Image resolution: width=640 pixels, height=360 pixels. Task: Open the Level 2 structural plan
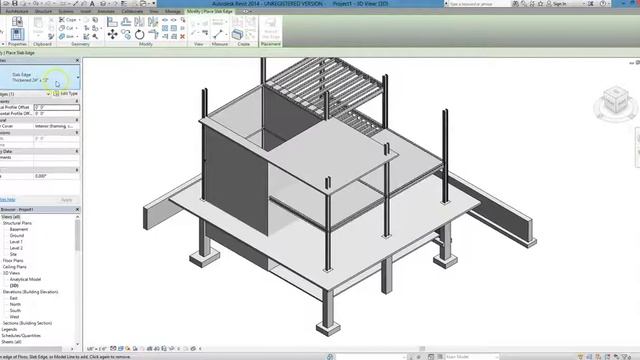coord(16,248)
